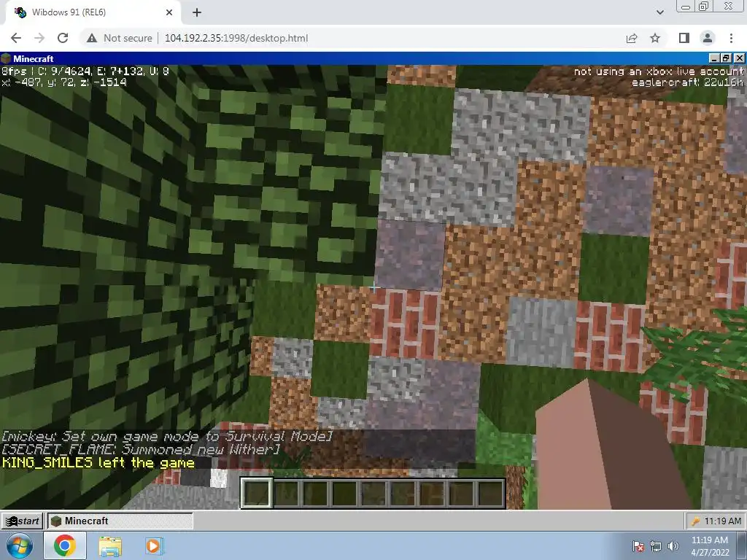Screen dimensions: 747x560
Task: Click the inner taskbar 11:19 AM clock
Action: coord(723,521)
